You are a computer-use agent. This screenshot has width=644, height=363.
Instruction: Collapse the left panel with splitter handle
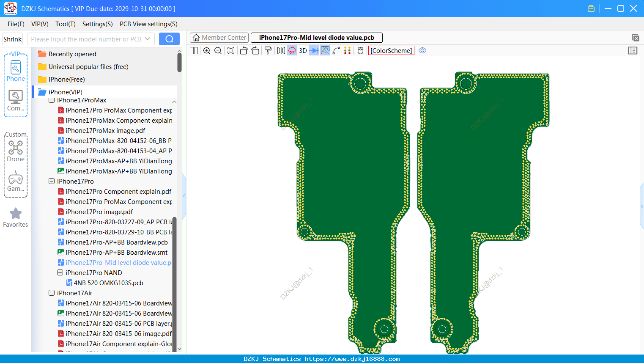184,196
